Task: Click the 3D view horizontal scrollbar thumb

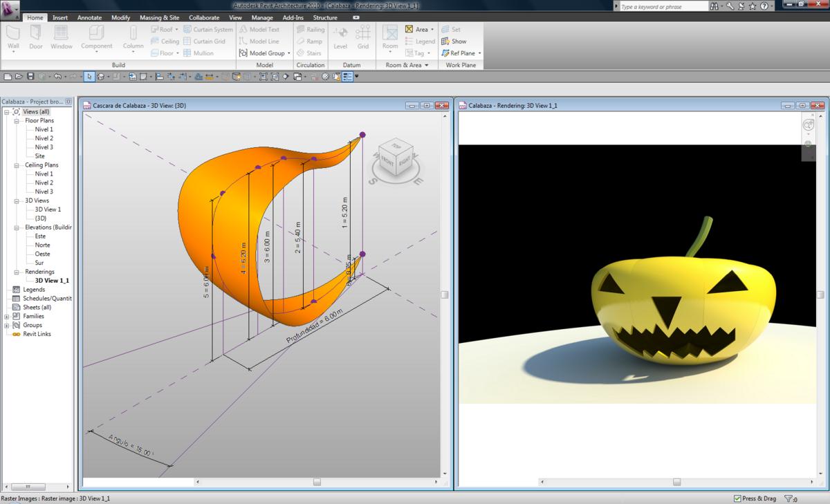Action: click(317, 482)
